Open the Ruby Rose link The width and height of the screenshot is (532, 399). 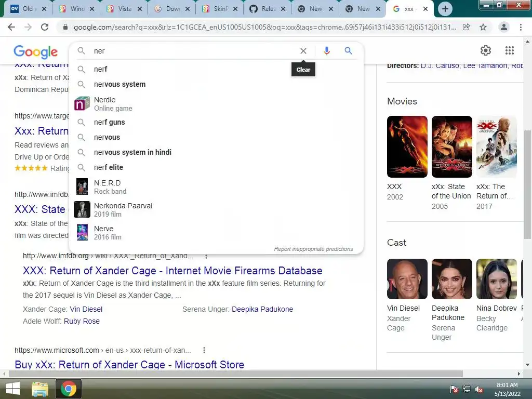tap(82, 321)
